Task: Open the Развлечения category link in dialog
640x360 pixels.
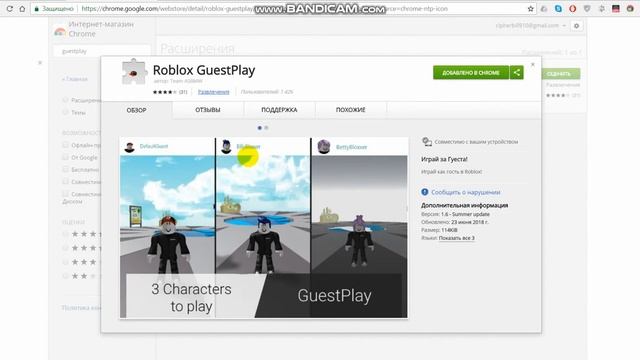Action: point(213,92)
